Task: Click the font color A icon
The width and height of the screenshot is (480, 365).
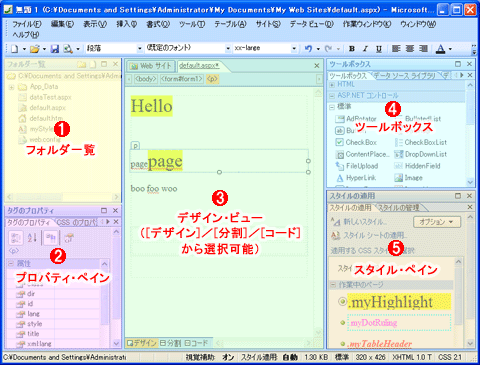Action: click(440, 49)
